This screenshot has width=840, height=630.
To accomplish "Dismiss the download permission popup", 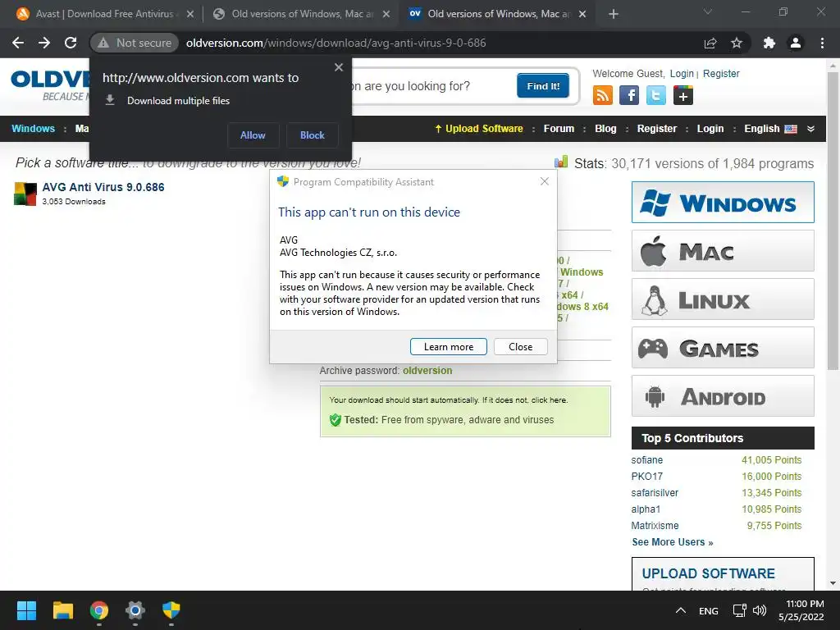I will point(339,67).
